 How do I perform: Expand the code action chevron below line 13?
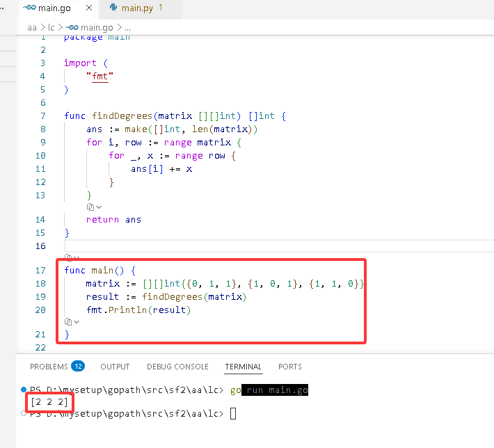pyautogui.click(x=99, y=207)
